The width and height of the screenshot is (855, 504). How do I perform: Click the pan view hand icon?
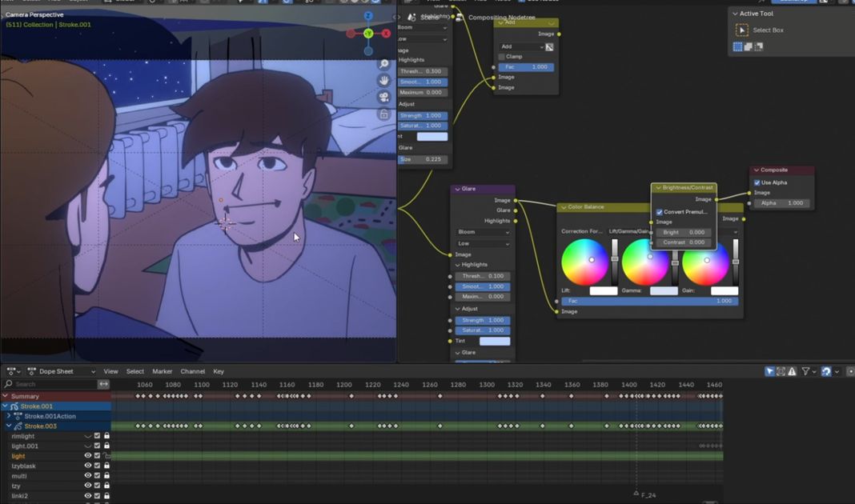point(384,80)
